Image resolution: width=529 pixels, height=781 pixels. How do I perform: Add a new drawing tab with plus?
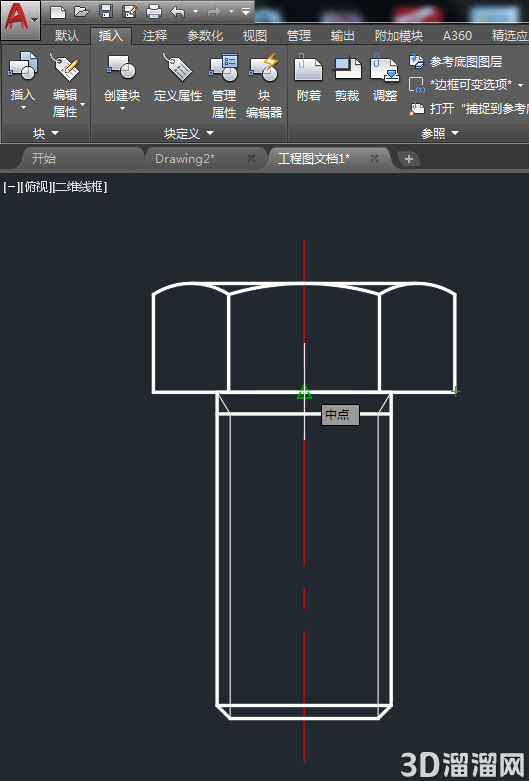(408, 159)
